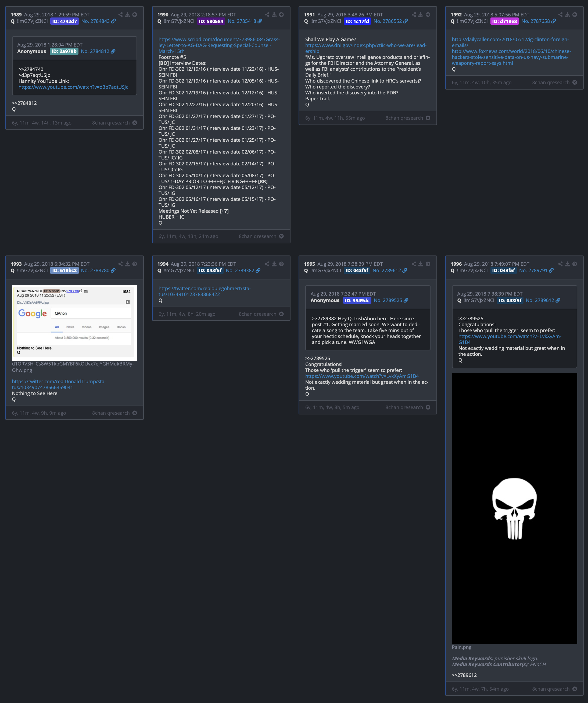Click arrow circle icon on post 1991

428,15
